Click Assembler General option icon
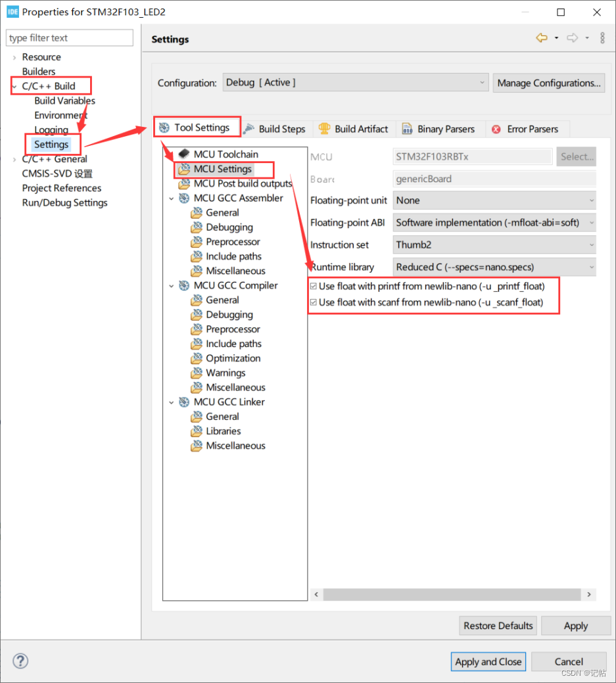 [197, 212]
